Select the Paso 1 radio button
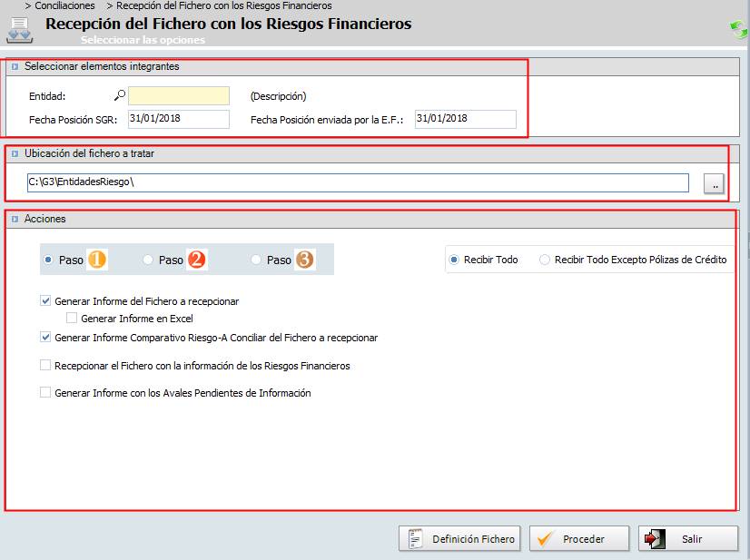The width and height of the screenshot is (750, 560). click(48, 260)
